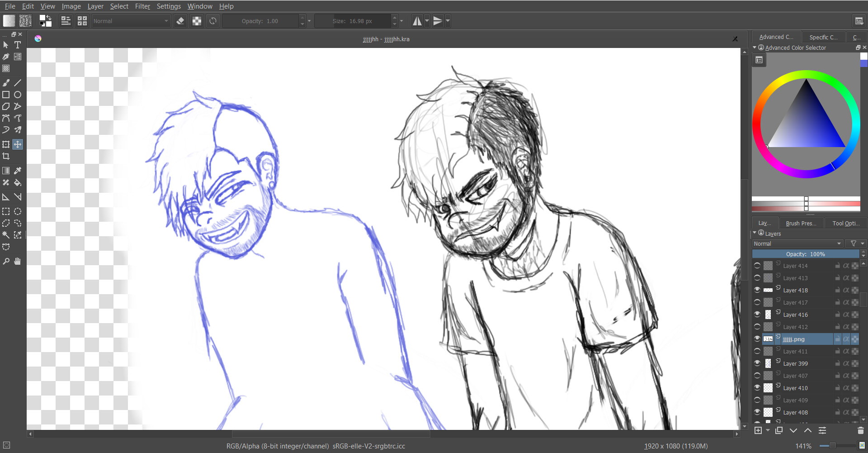Select the Gradient tool
The width and height of the screenshot is (868, 453).
coord(6,171)
